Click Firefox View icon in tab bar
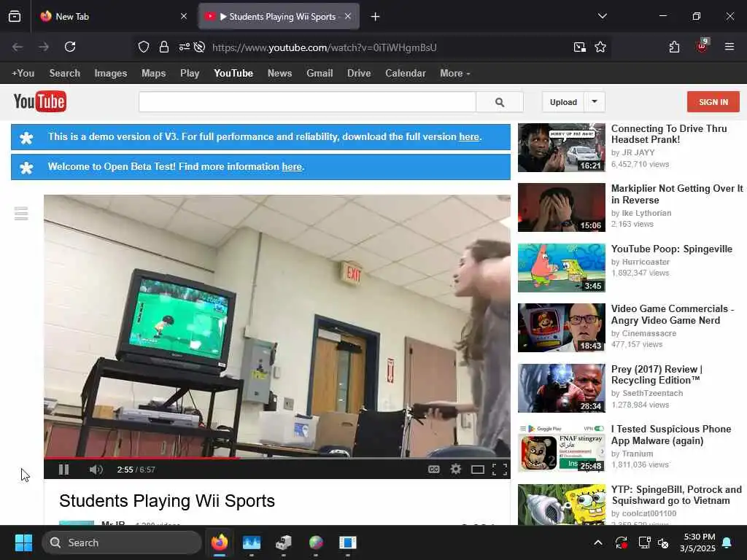747x560 pixels. click(15, 17)
